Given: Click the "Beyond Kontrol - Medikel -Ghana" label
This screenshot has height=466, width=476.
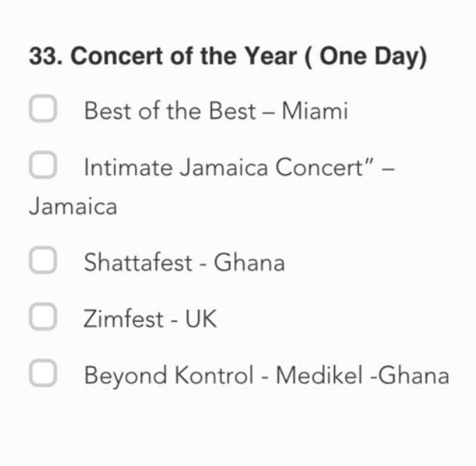Looking at the screenshot, I should [x=266, y=375].
